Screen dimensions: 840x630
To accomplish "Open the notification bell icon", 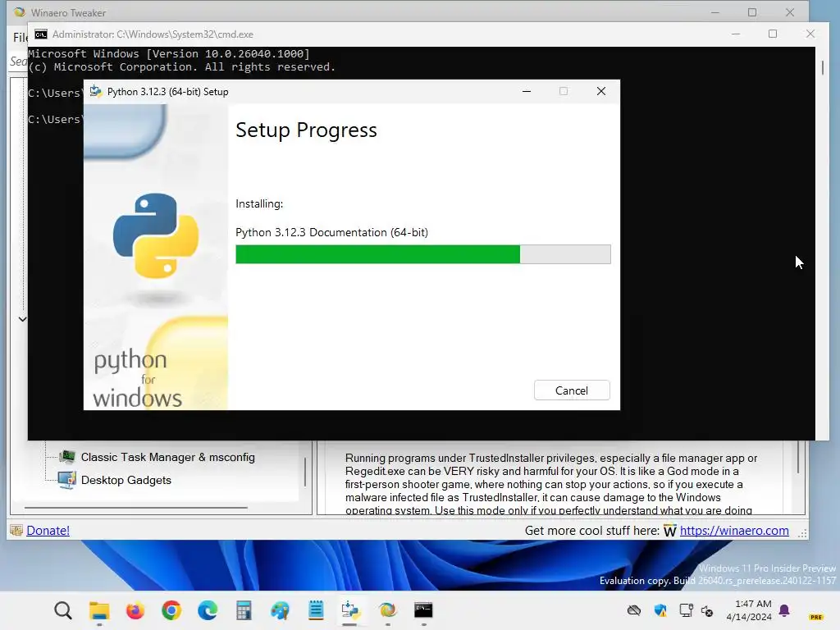I will 784,610.
